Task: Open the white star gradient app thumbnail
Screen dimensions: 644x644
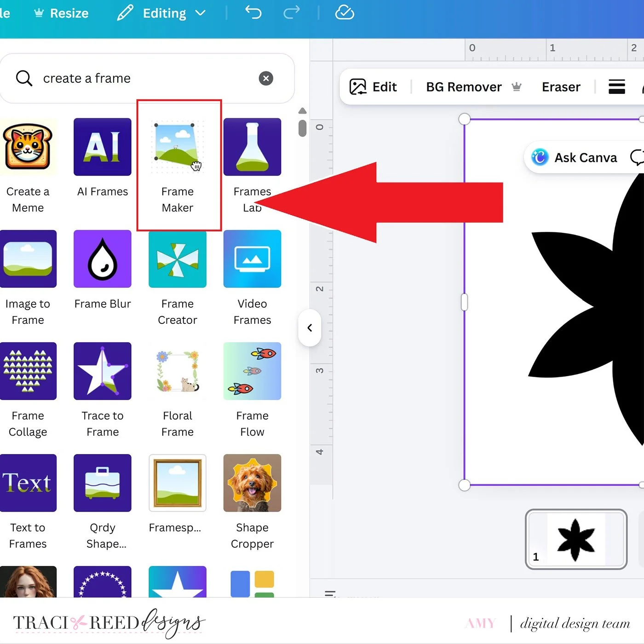Action: pyautogui.click(x=178, y=582)
